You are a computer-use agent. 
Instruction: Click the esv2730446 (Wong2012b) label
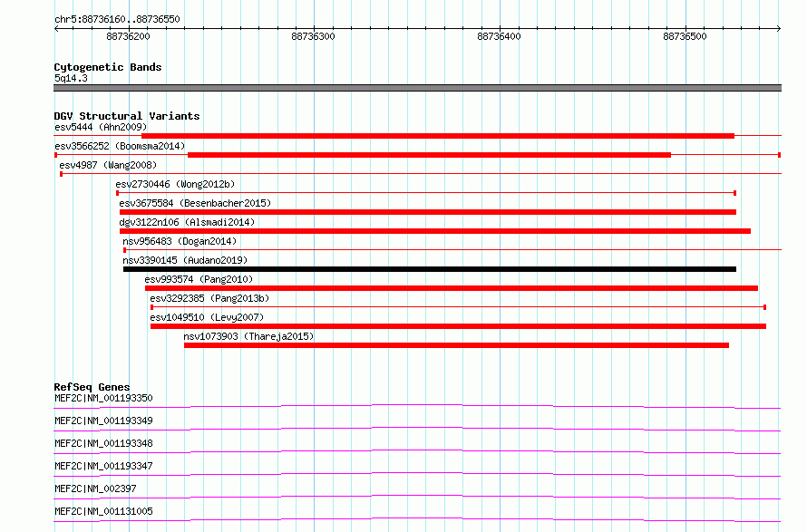click(x=175, y=184)
